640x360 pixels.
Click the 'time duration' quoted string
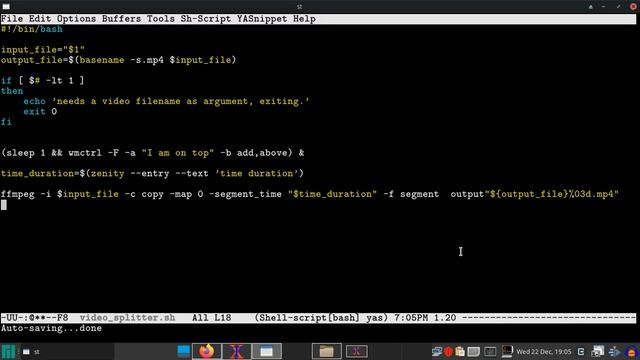(257, 173)
